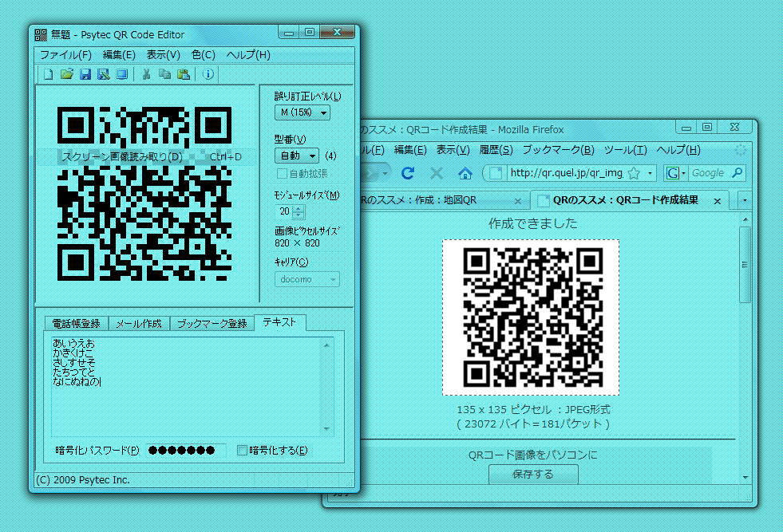The height and width of the screenshot is (532, 783).
Task: Click the Save As floppy-with-pencil icon
Action: click(104, 74)
